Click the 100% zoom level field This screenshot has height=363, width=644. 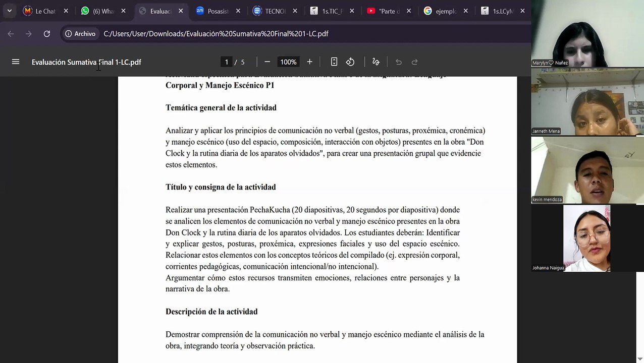point(288,62)
